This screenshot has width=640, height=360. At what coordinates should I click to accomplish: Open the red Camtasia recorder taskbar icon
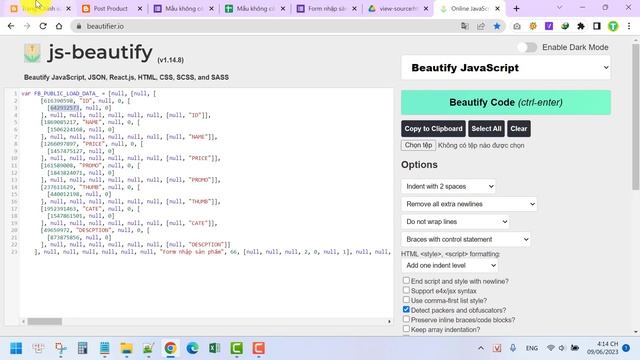click(x=258, y=348)
